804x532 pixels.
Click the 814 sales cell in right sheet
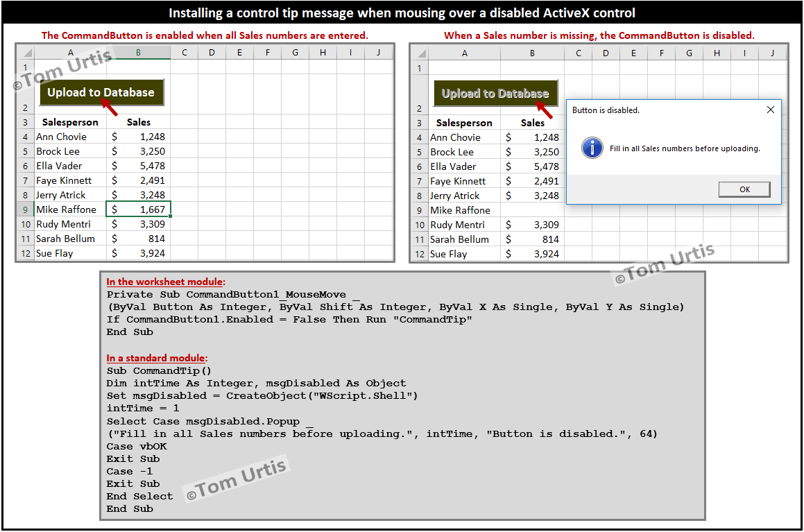pos(532,239)
